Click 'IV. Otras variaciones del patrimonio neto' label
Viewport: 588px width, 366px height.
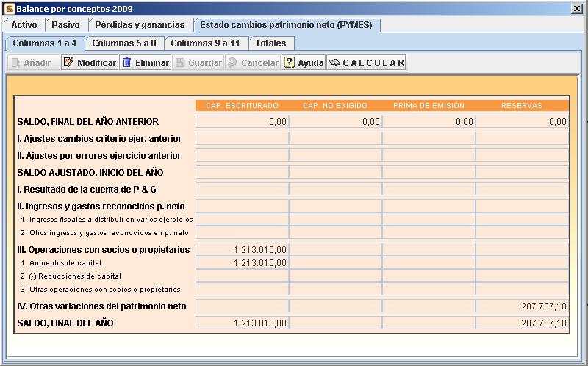tap(101, 306)
